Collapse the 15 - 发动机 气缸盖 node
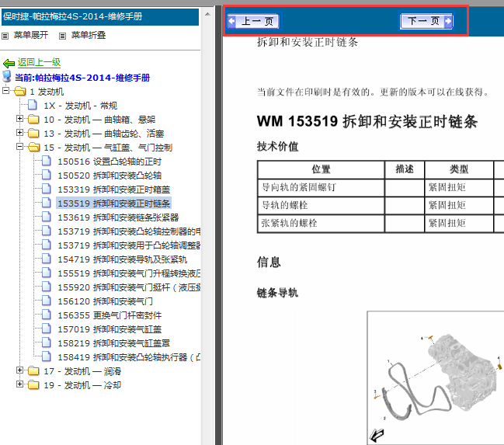 tap(19, 147)
